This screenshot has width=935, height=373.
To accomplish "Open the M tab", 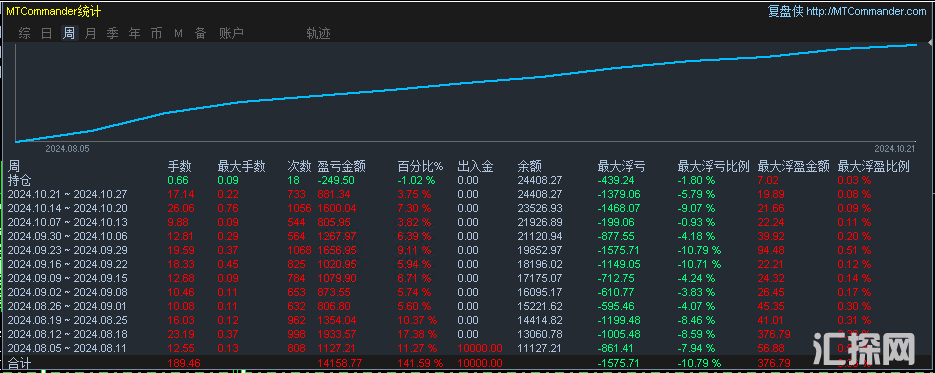I will pyautogui.click(x=178, y=33).
